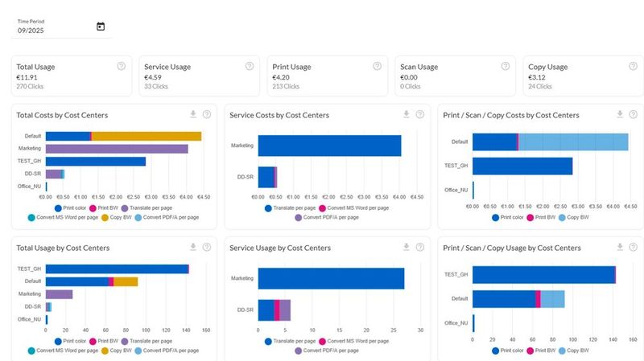Toggle Print color legend in Print / Scan / Copy Costs

[508, 217]
